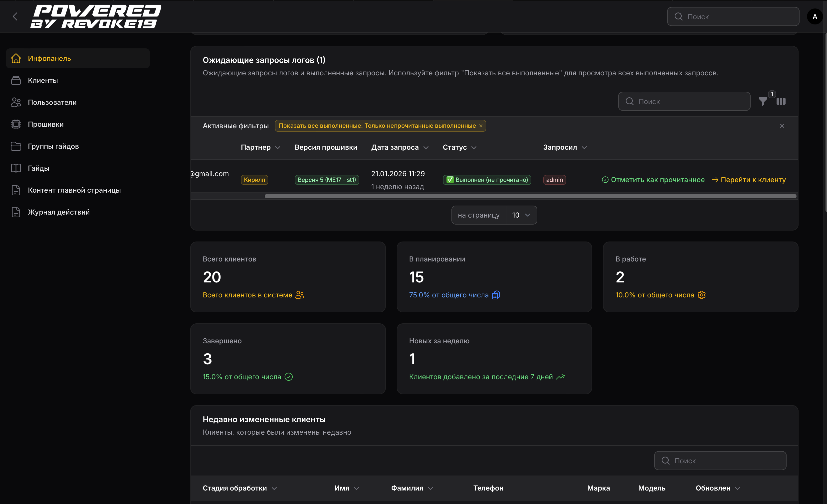The image size is (827, 504).
Task: Click the filter funnel icon
Action: 763,101
